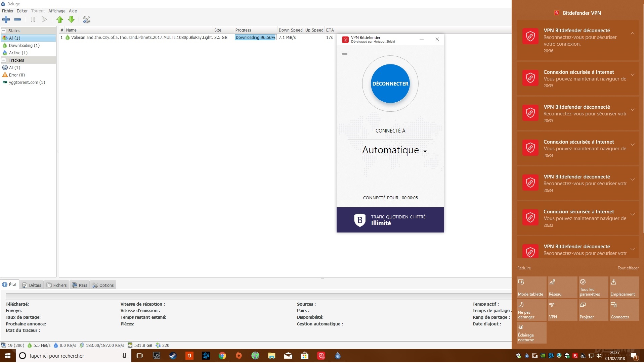Toggle Éclairage nocturne quick action
This screenshot has height=363, width=644.
click(x=532, y=333)
